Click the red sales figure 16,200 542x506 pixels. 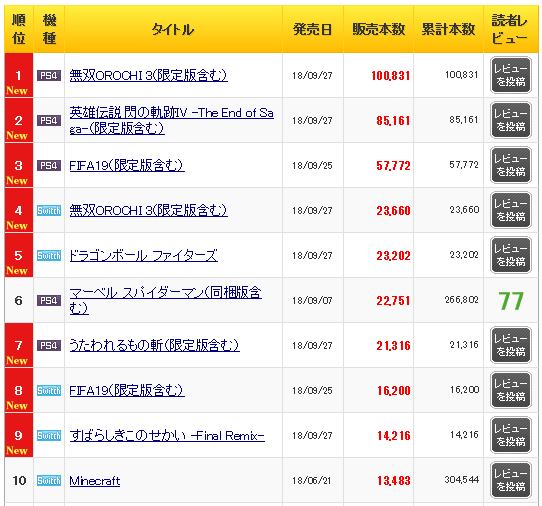tap(394, 391)
